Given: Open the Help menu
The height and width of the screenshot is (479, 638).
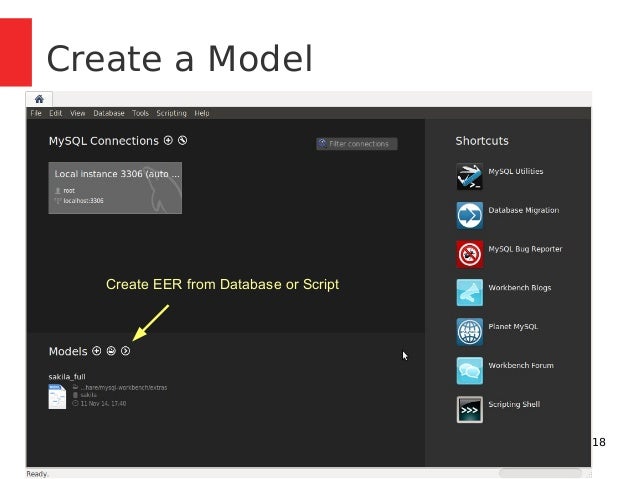Looking at the screenshot, I should (x=202, y=113).
